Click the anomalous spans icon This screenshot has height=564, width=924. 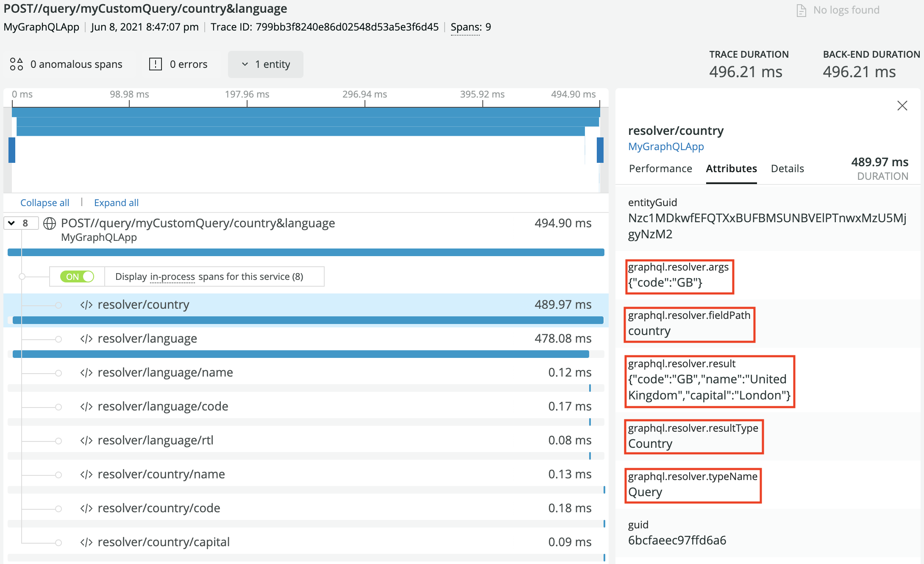(x=16, y=64)
